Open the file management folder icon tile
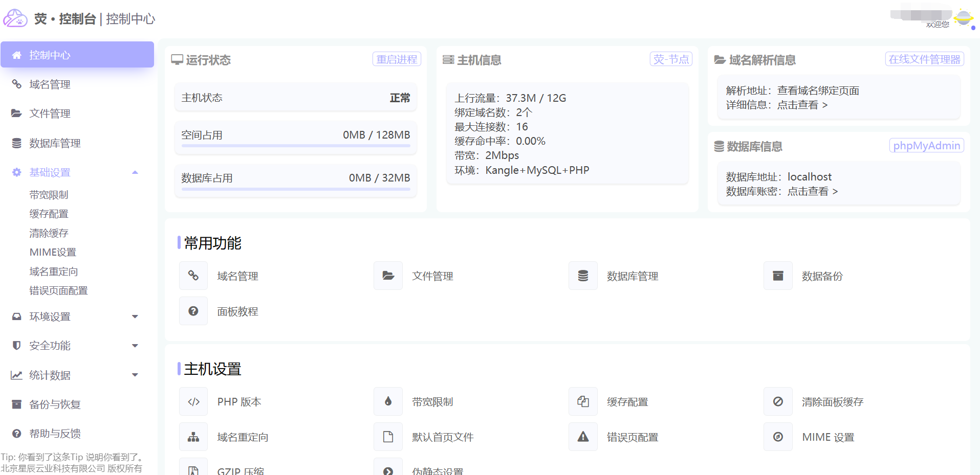This screenshot has height=475, width=980. [388, 276]
